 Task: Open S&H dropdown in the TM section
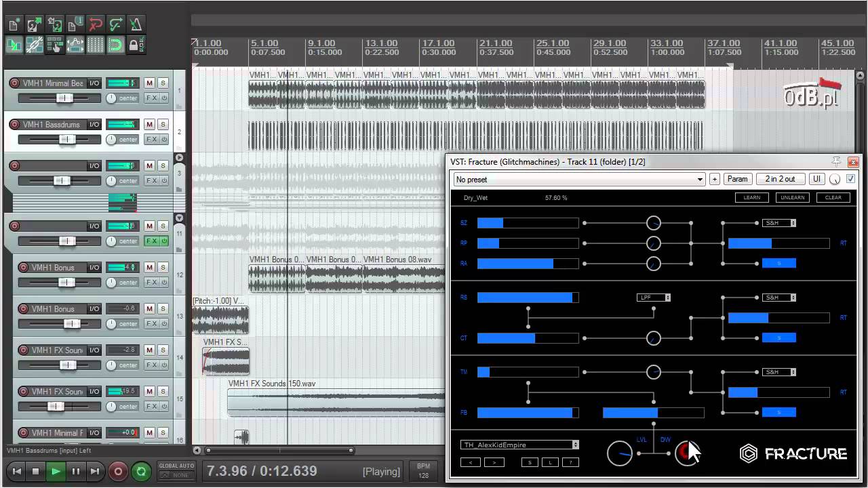pyautogui.click(x=779, y=372)
